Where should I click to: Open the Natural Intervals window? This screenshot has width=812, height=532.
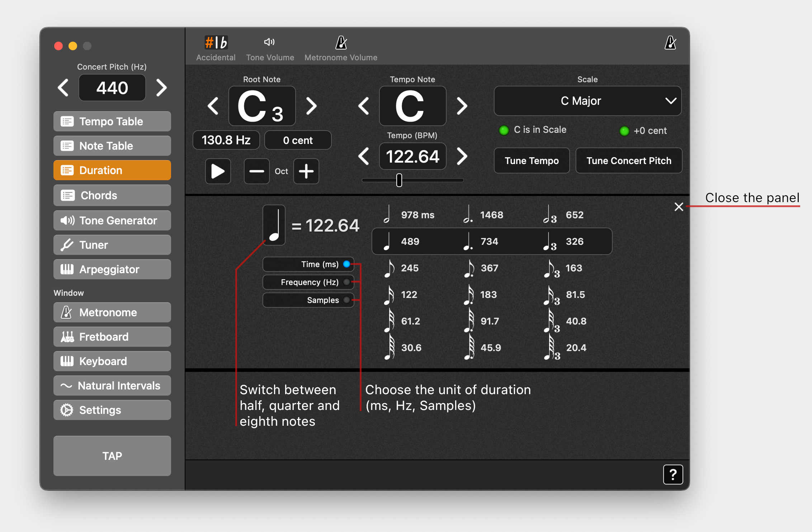coord(112,386)
